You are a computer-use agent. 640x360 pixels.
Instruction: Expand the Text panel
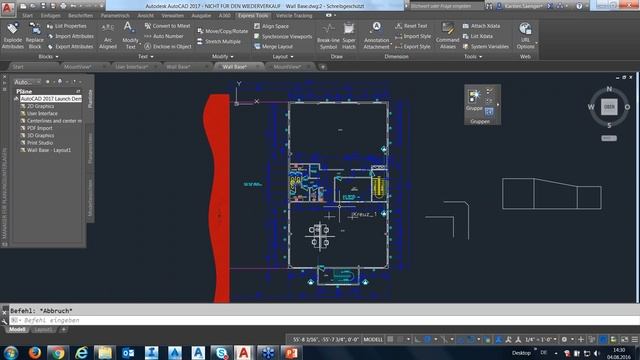[145, 57]
